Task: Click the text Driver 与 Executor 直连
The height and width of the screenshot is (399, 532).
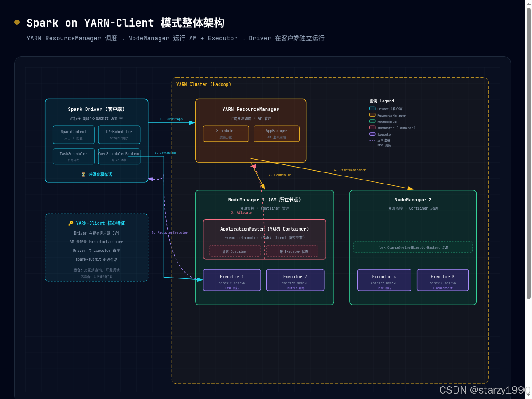Action: click(96, 250)
